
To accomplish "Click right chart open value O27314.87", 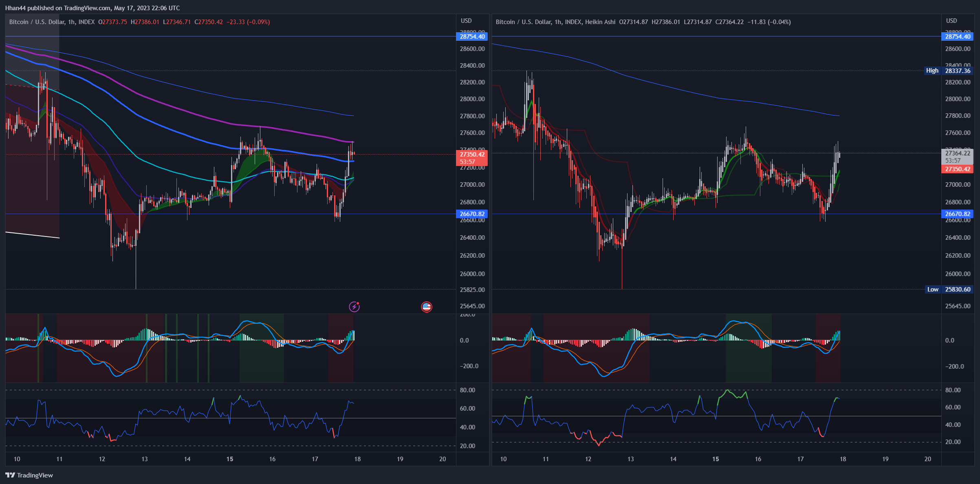I will tap(634, 22).
